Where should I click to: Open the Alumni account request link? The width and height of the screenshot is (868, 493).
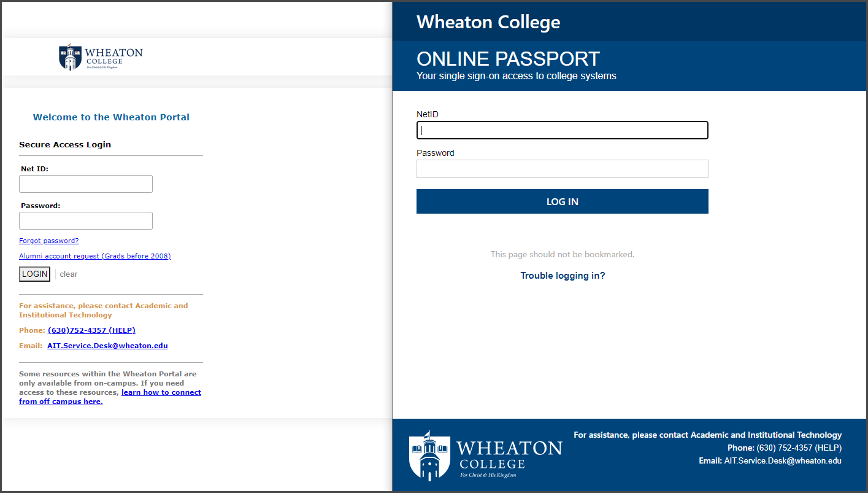(95, 256)
